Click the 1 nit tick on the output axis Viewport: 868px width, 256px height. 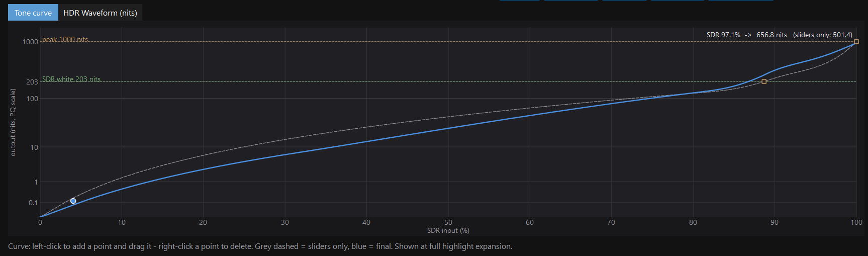(x=36, y=182)
